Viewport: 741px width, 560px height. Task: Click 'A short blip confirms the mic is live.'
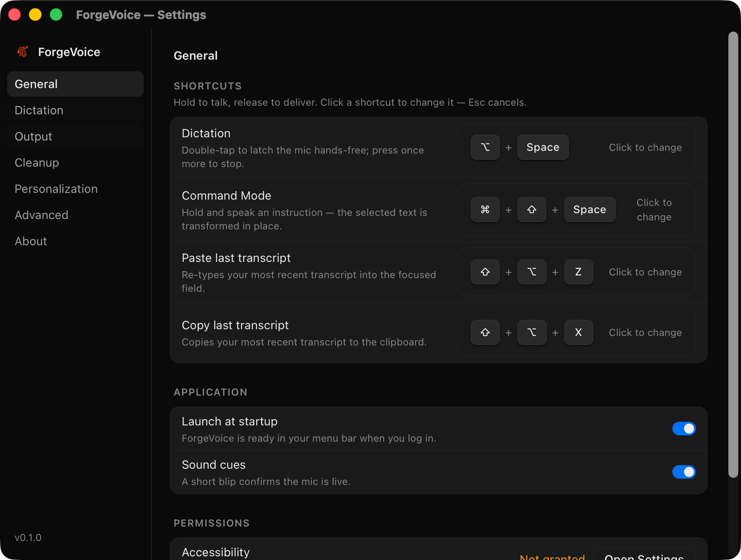click(266, 482)
